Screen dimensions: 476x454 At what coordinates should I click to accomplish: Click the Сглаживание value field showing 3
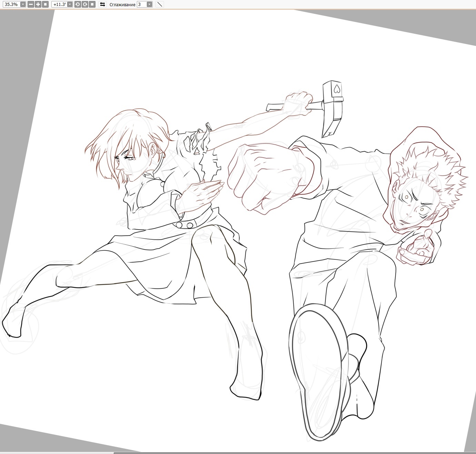coord(141,4)
